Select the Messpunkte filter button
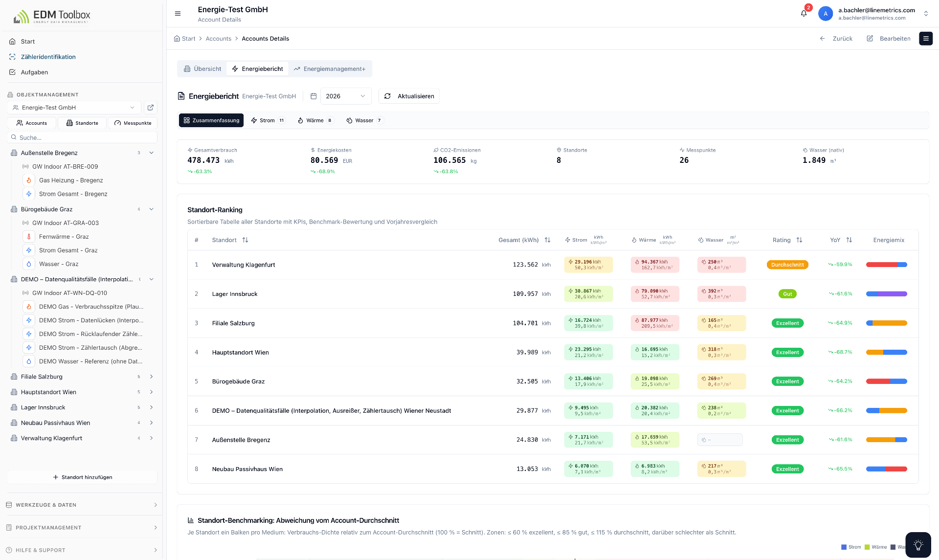Image resolution: width=939 pixels, height=560 pixels. click(x=133, y=123)
